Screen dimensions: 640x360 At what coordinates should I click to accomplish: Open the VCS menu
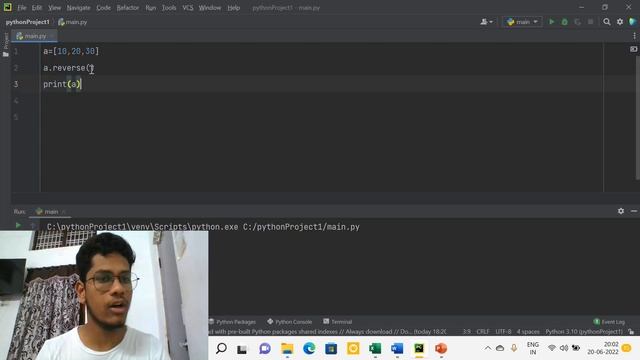click(x=188, y=8)
